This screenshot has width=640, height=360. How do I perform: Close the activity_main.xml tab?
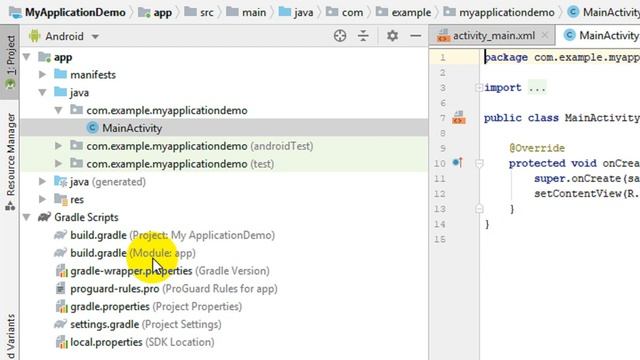pos(544,36)
